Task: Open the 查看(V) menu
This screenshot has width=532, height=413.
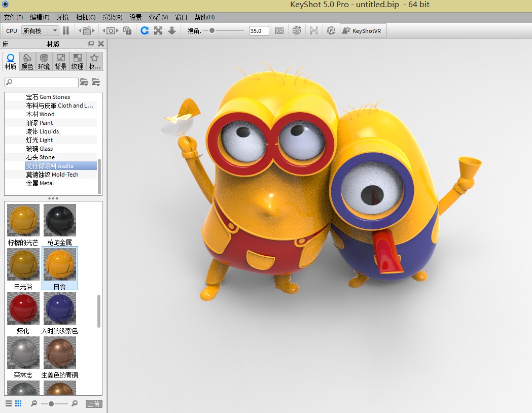Action: [158, 17]
